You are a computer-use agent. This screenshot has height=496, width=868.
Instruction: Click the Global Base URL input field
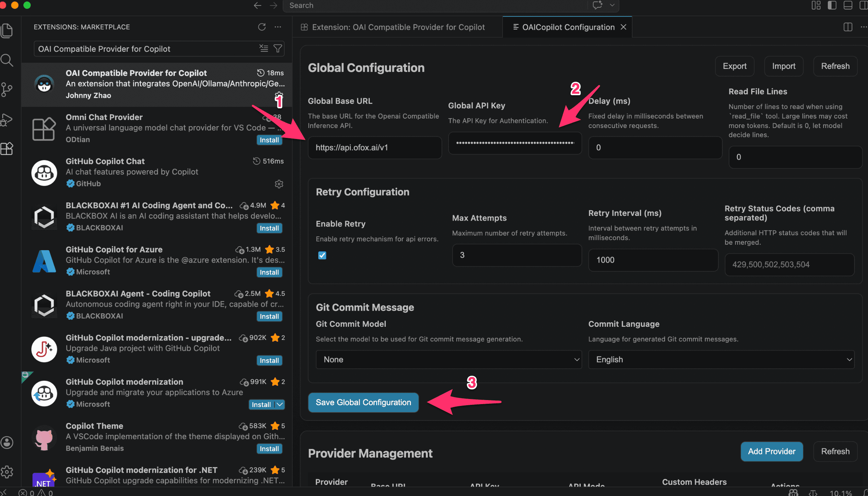(375, 148)
